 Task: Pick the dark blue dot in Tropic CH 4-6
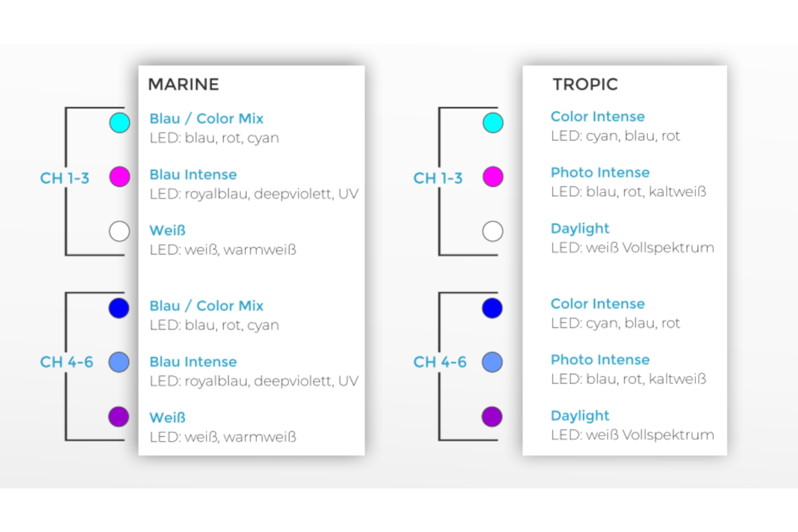[x=492, y=309]
